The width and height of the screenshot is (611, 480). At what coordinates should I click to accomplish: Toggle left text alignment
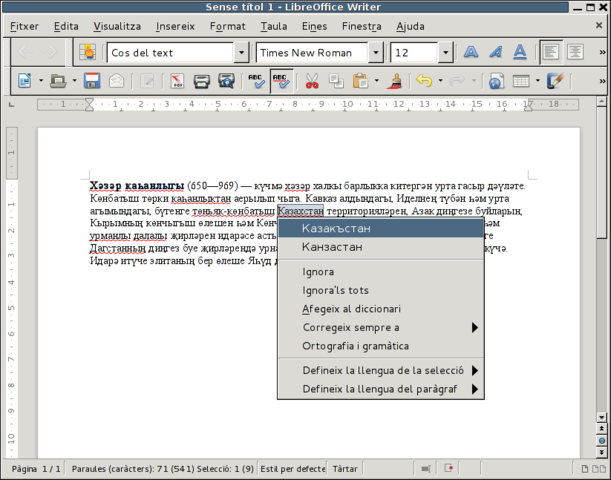(x=551, y=51)
